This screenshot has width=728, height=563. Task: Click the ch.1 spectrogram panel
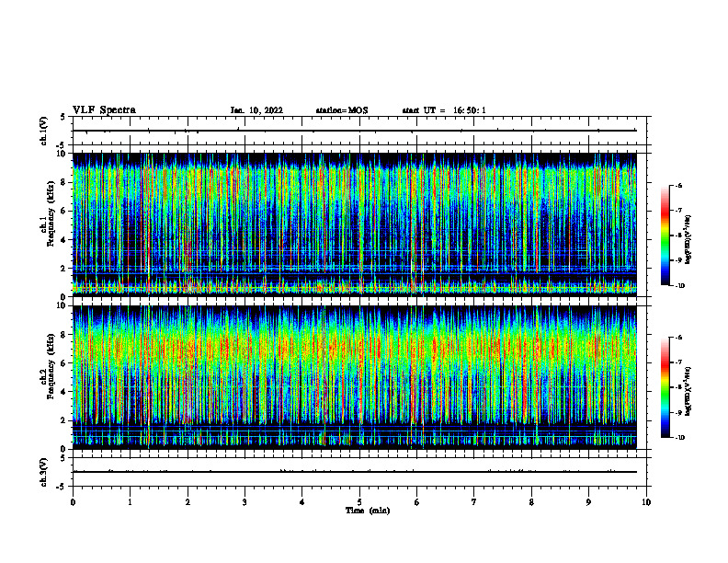pos(355,224)
